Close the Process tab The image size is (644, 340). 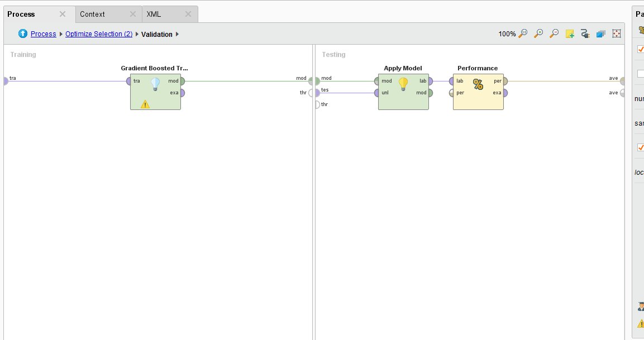pos(63,14)
